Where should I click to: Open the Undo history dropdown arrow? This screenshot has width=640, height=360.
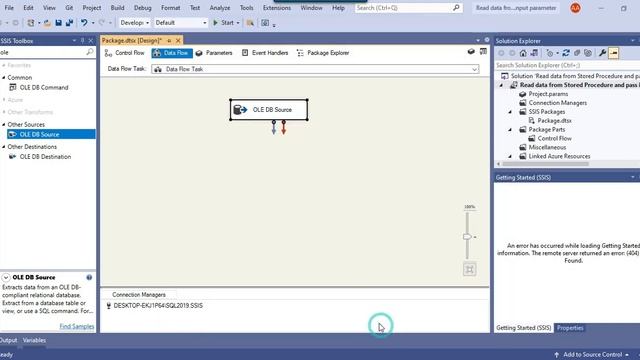[x=93, y=23]
